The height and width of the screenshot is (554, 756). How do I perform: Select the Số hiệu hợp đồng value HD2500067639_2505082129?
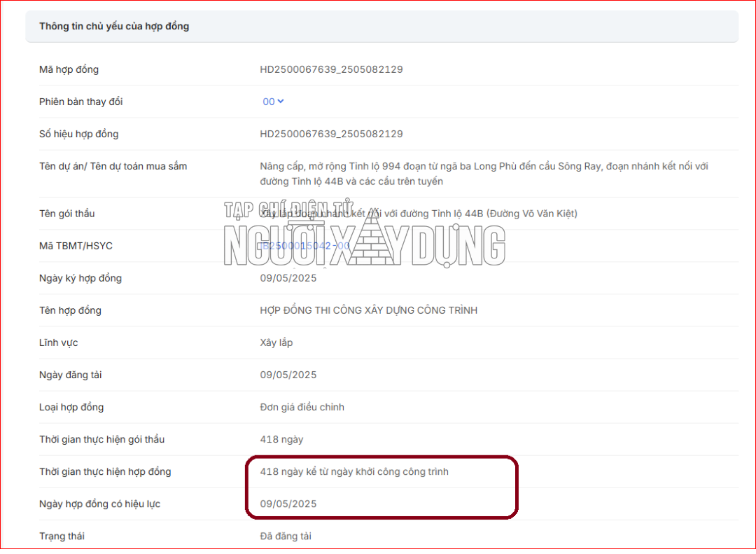331,134
